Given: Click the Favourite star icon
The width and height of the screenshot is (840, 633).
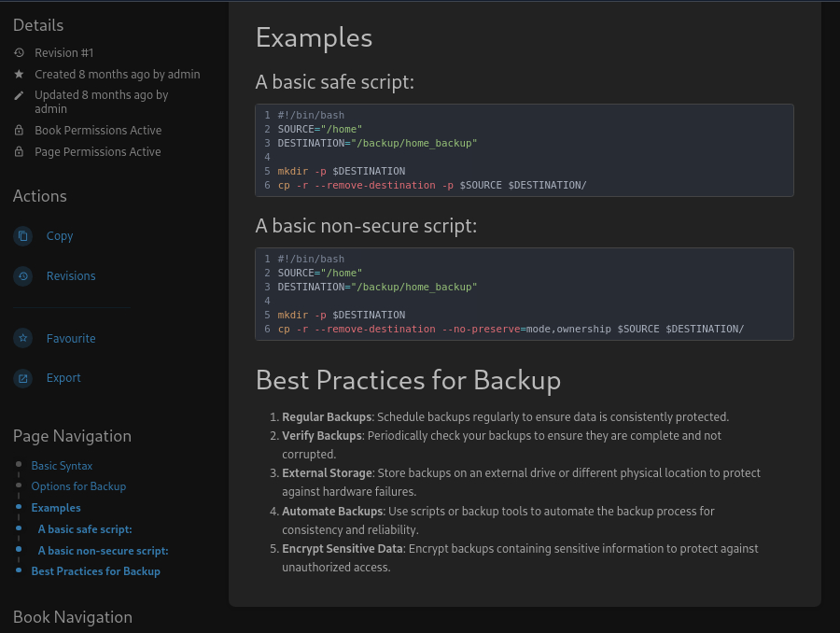Looking at the screenshot, I should (23, 339).
